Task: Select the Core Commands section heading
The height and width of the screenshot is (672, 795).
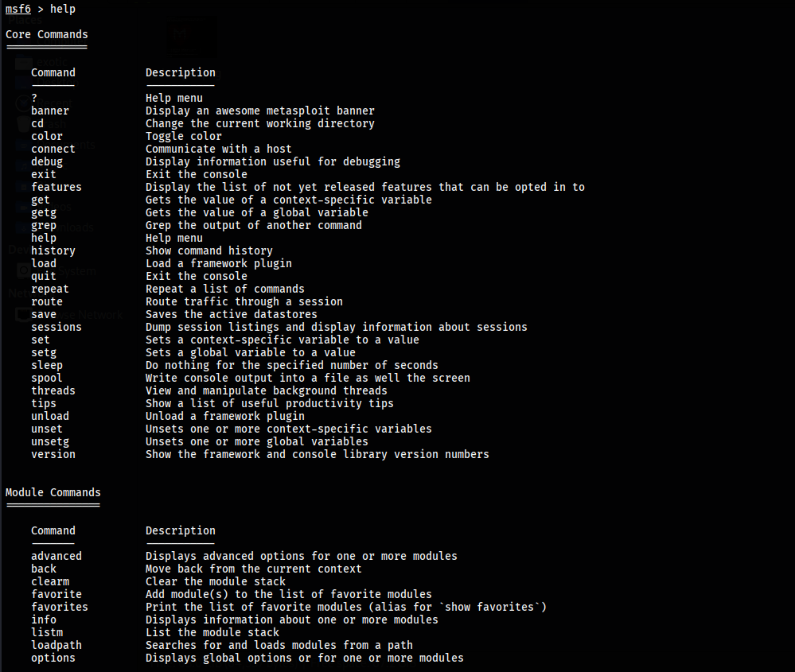Action: (x=47, y=34)
